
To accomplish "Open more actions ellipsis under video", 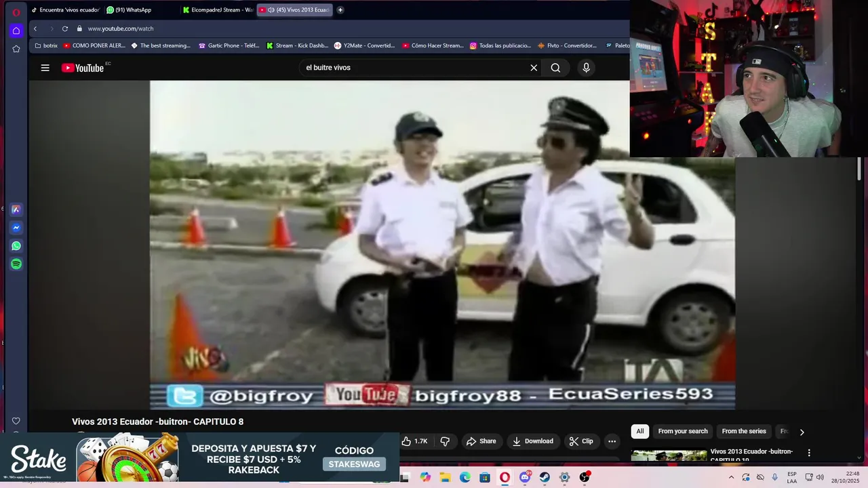I will click(x=612, y=441).
